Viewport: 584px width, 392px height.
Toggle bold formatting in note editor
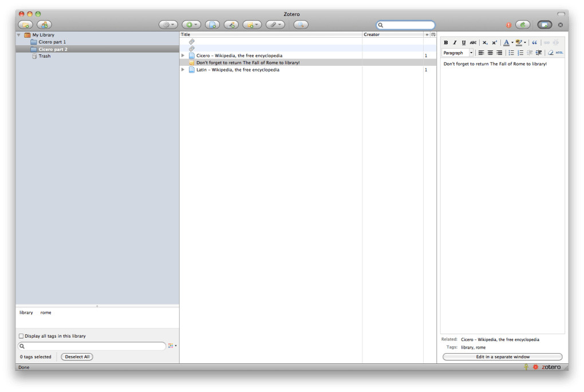click(x=446, y=43)
